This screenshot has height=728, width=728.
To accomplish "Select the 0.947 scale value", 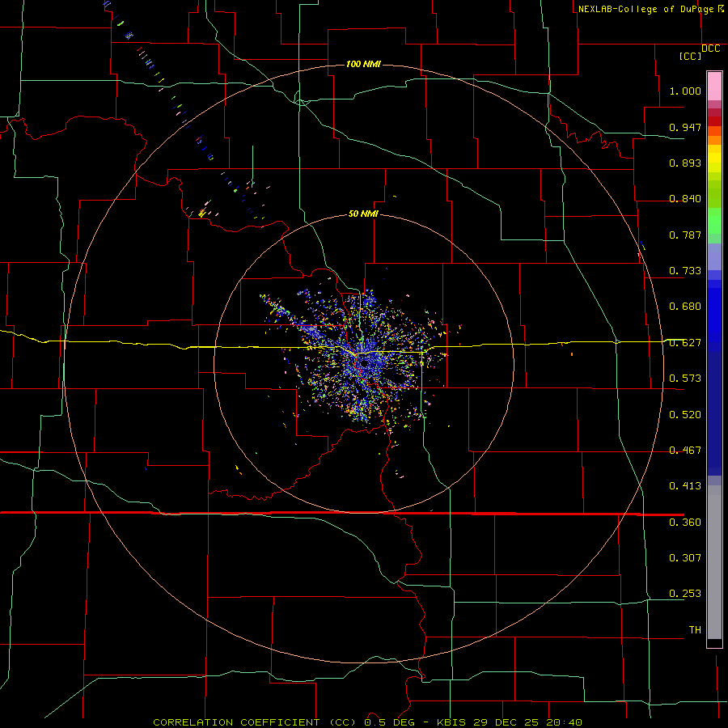I will point(685,127).
